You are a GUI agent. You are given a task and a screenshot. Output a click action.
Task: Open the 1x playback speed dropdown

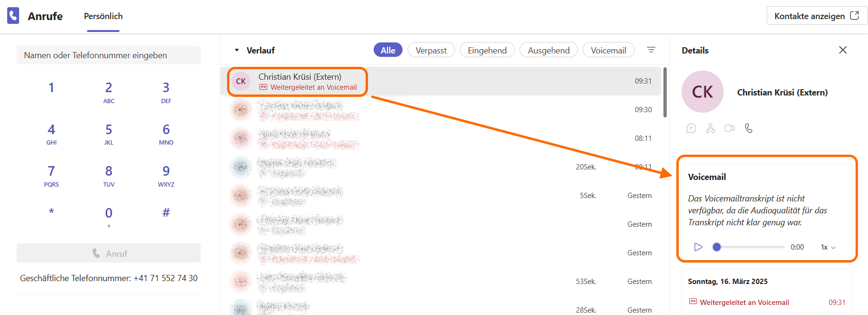(x=828, y=247)
